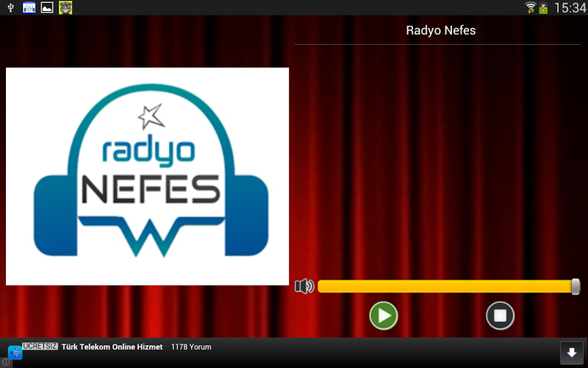Tap the Wi-Fi signal icon
The height and width of the screenshot is (368, 588).
point(530,7)
